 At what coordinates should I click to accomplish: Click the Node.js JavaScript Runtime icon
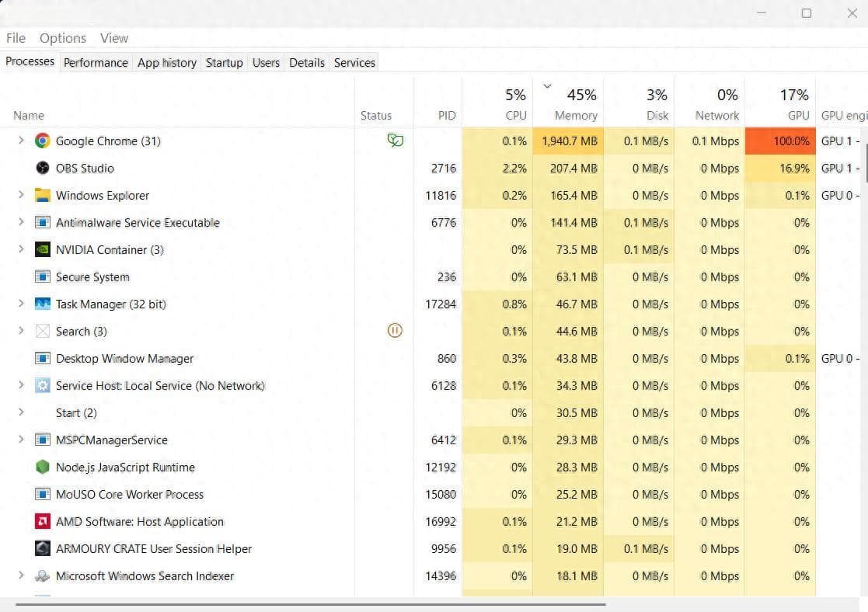(x=43, y=467)
